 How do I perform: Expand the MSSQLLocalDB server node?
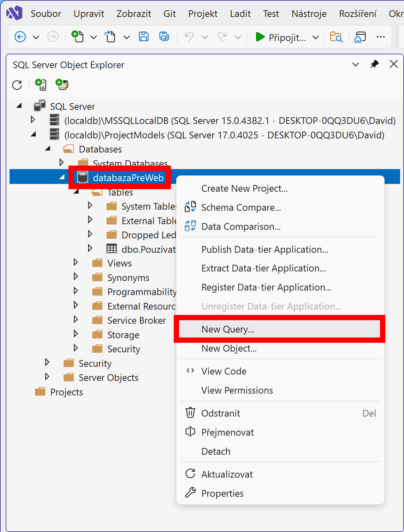tap(33, 119)
